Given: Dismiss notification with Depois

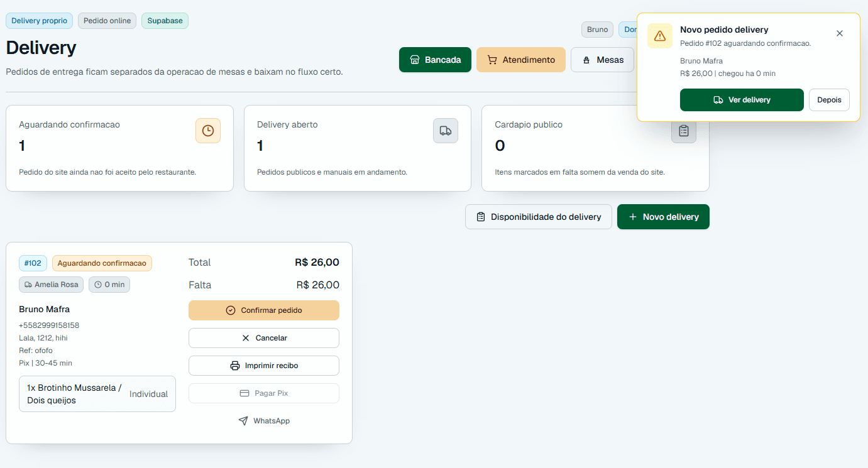Looking at the screenshot, I should 829,100.
